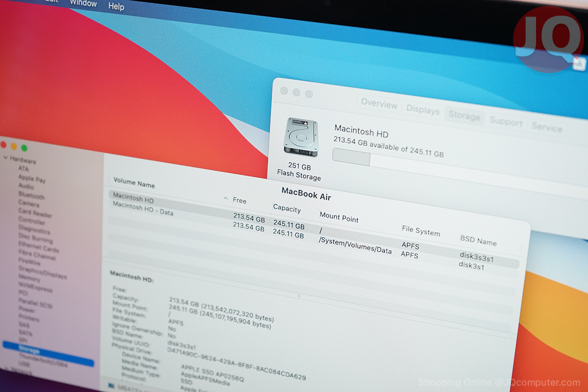This screenshot has width=588, height=392.
Task: Open the Help menu in the menu bar
Action: click(x=116, y=6)
